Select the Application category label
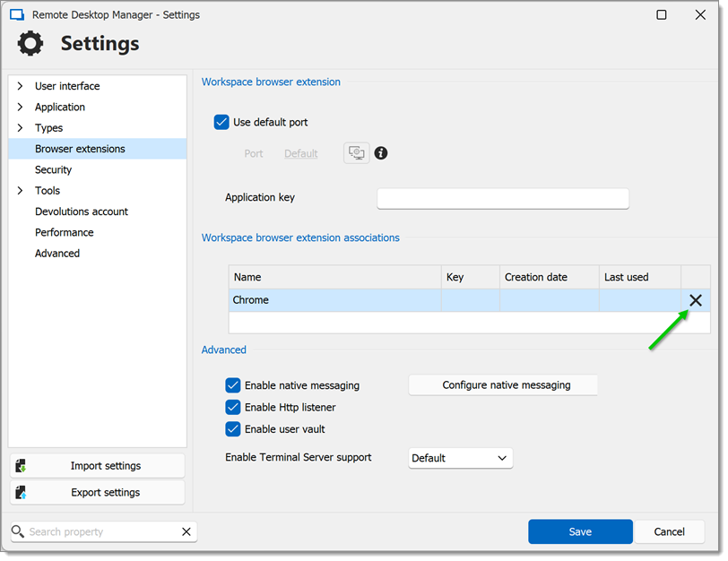 (60, 108)
